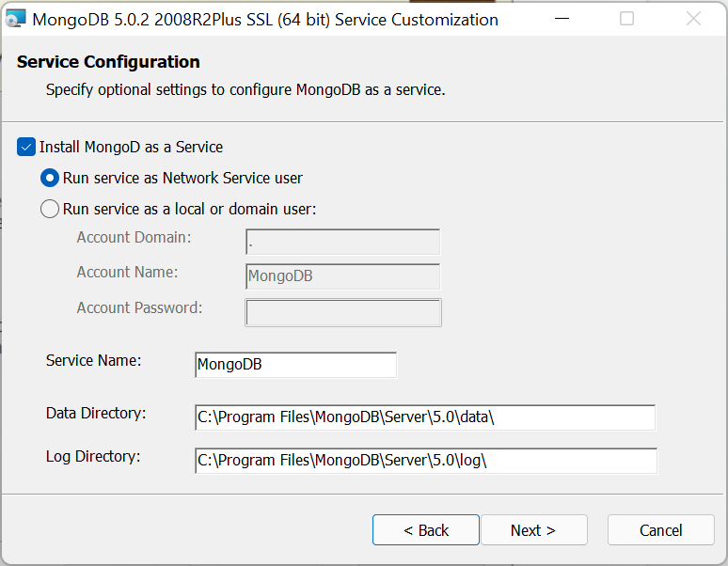Viewport: 728px width, 566px height.
Task: Click the 'Service Name:' label
Action: (x=94, y=360)
